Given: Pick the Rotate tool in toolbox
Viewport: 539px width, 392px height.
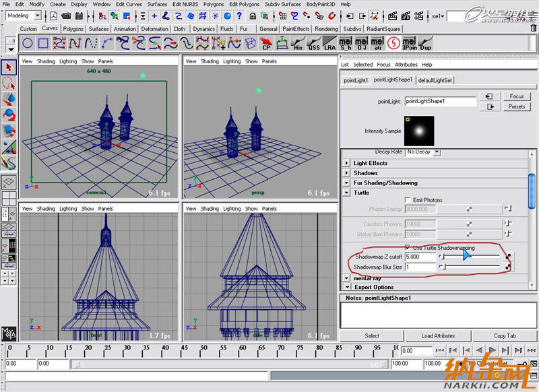Looking at the screenshot, I should 9,115.
